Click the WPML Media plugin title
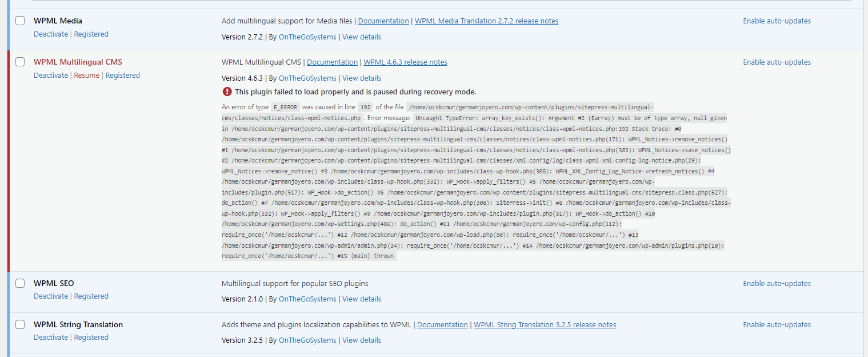 click(x=58, y=21)
